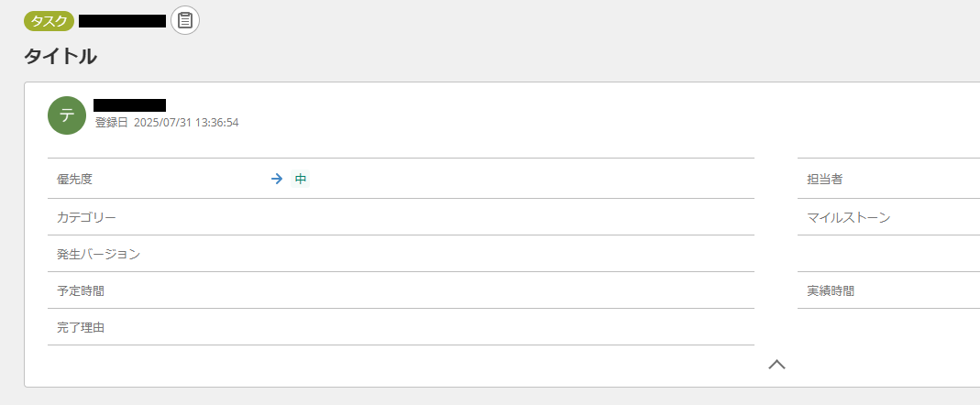Click the タスク issue type badge
This screenshot has width=980, height=405.
coord(49,20)
